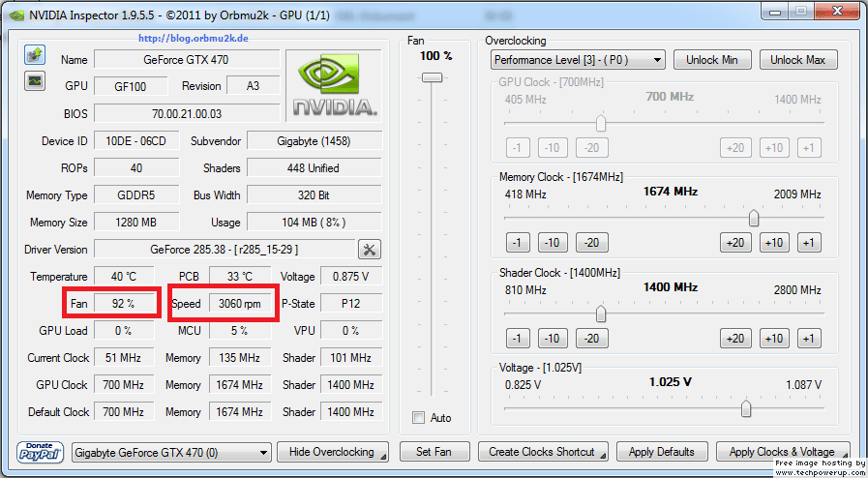This screenshot has width=868, height=478.
Task: Increase Memory Clock by 10 MHz
Action: [774, 243]
